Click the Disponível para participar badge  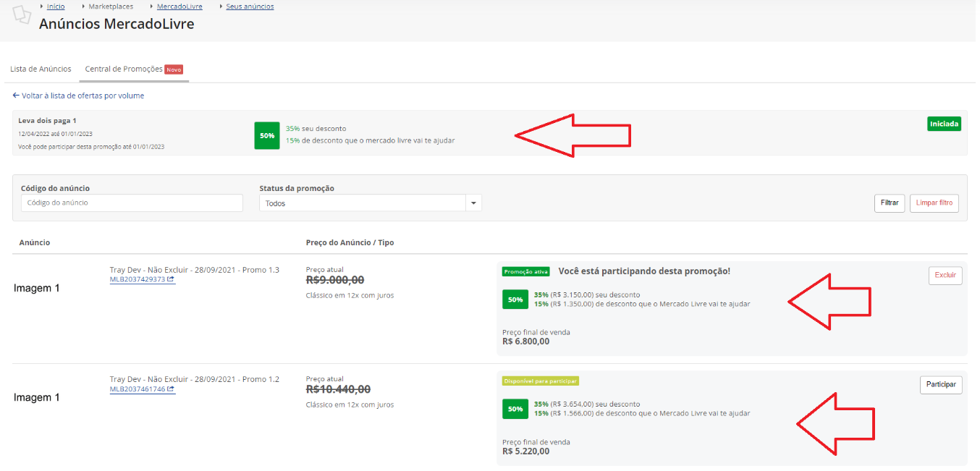coord(541,381)
